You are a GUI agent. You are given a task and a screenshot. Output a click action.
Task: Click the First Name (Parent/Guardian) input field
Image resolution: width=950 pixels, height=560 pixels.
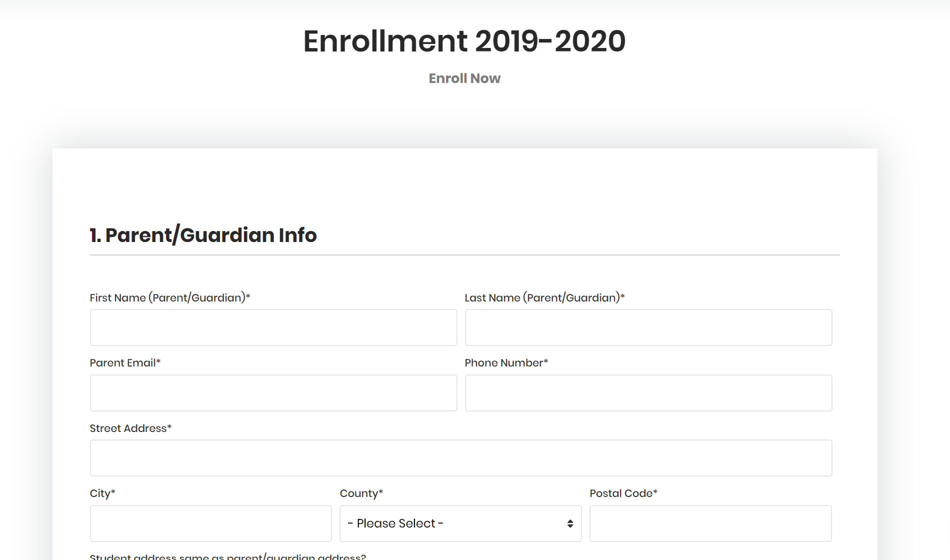[273, 327]
